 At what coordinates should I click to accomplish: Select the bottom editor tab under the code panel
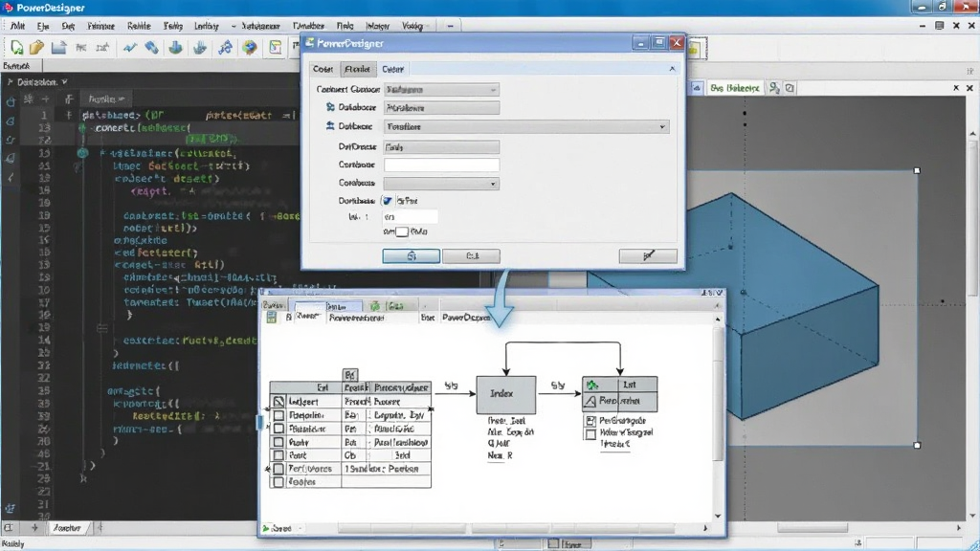[x=67, y=528]
